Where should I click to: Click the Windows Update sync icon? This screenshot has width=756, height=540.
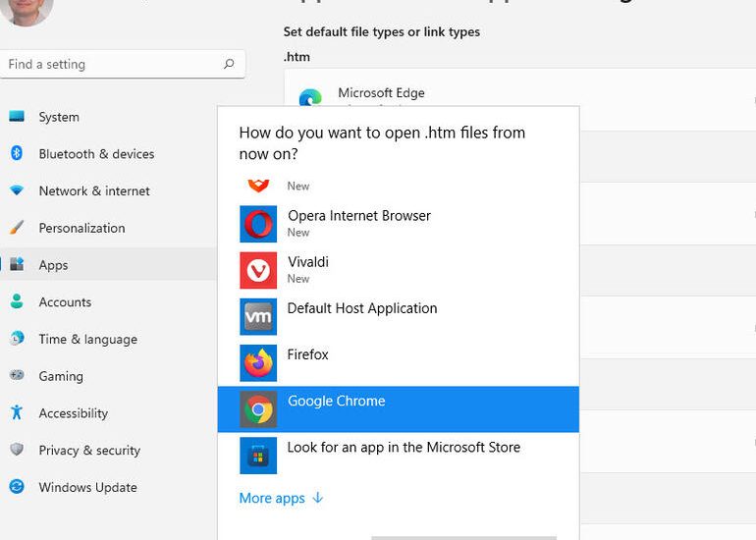tap(17, 486)
